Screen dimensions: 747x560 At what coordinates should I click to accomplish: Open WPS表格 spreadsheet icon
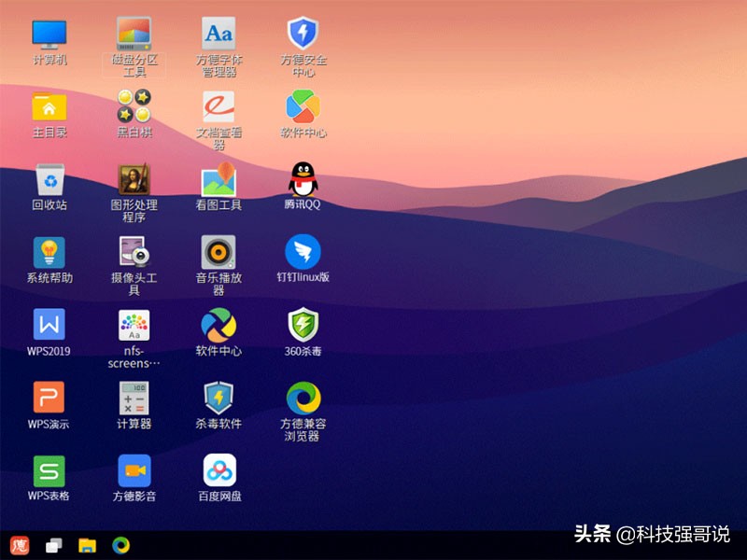click(x=49, y=471)
